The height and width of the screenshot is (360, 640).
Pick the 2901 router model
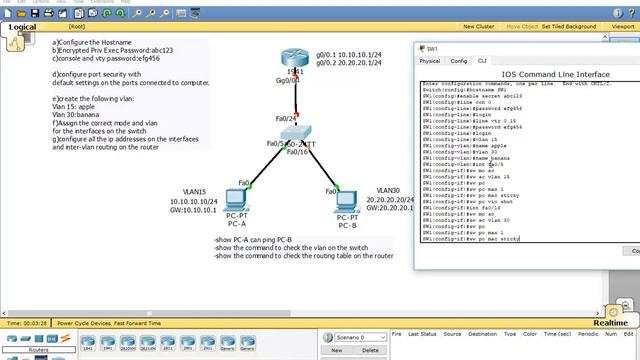[188, 343]
